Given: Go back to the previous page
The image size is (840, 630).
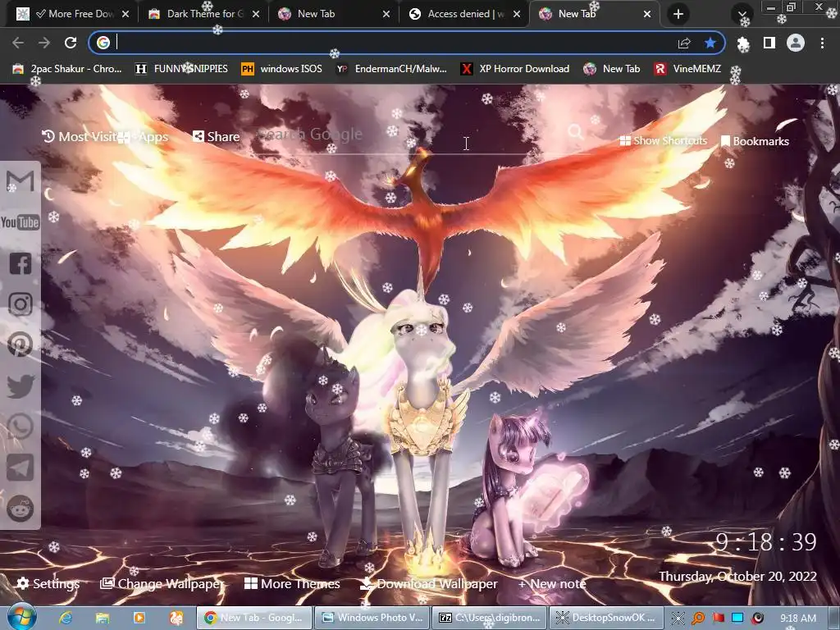Looking at the screenshot, I should (x=18, y=43).
